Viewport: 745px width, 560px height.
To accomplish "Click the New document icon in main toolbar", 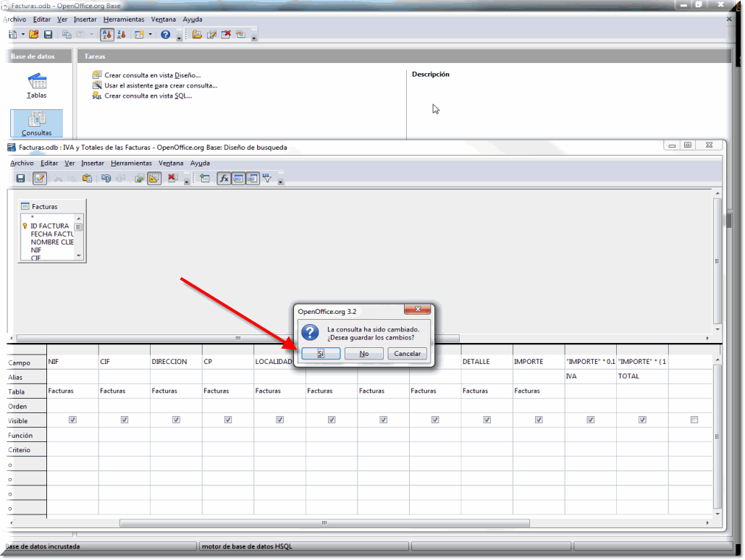I will point(13,34).
